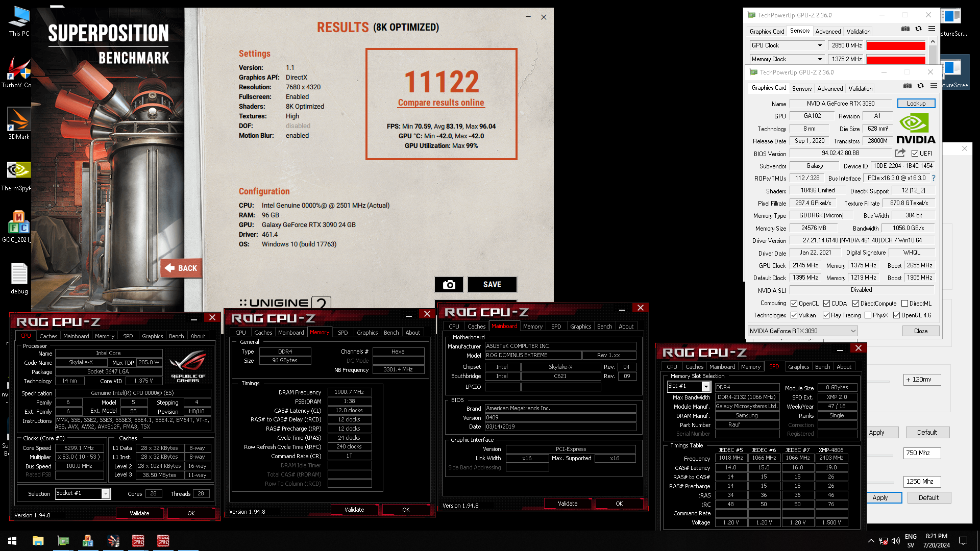Open 3DMark desktop shortcut

(x=19, y=123)
